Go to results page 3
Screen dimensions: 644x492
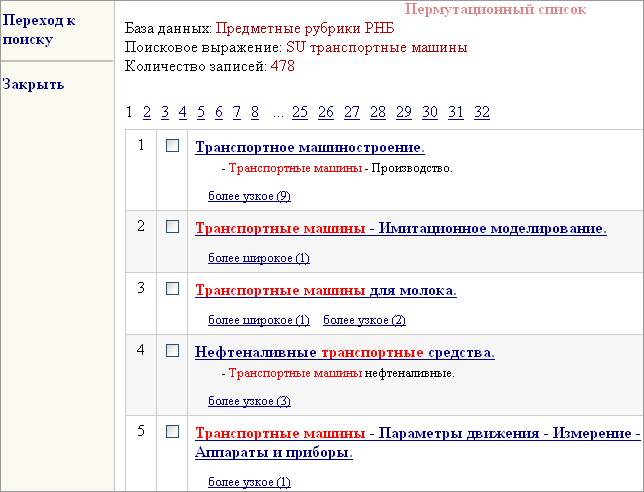coord(165,112)
